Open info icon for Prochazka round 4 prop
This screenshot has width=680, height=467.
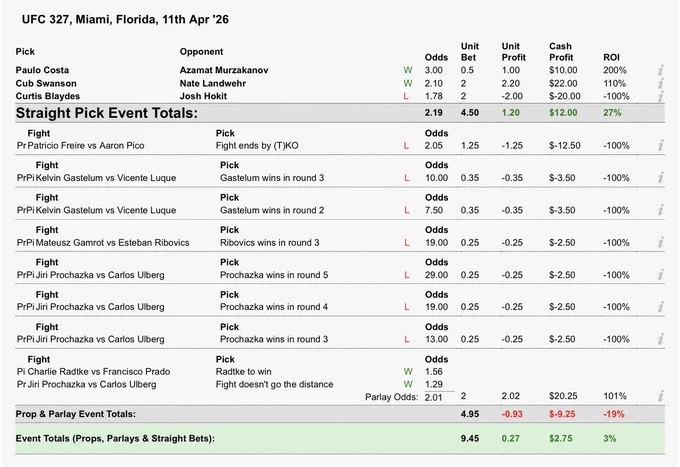pos(660,307)
